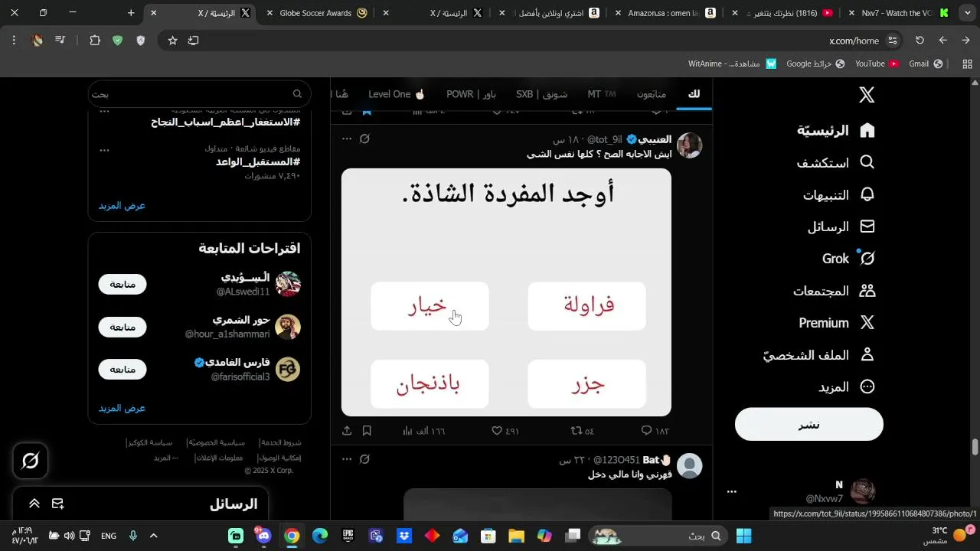Open the WitAnime bookmark
The width and height of the screenshot is (980, 551).
[732, 64]
